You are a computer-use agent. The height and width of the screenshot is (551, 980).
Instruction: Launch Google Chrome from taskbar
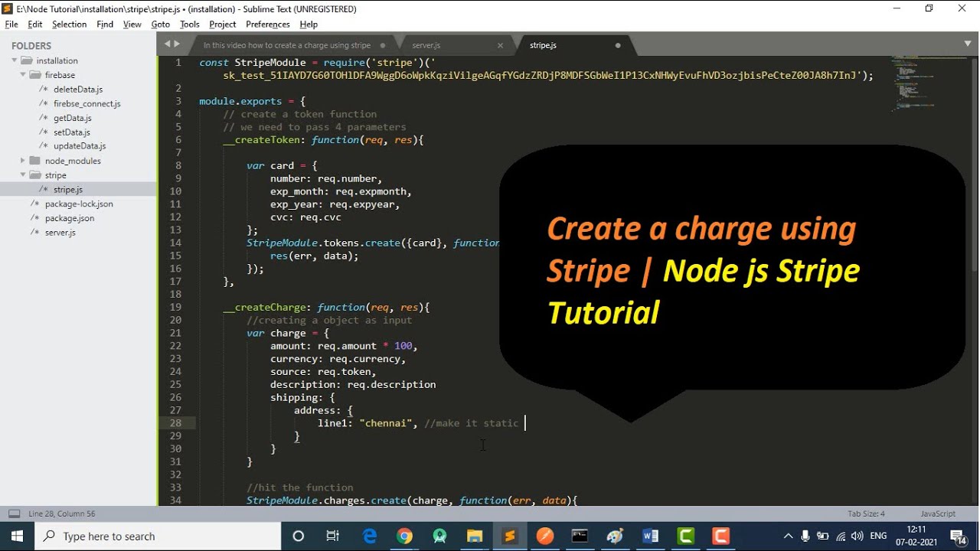404,536
